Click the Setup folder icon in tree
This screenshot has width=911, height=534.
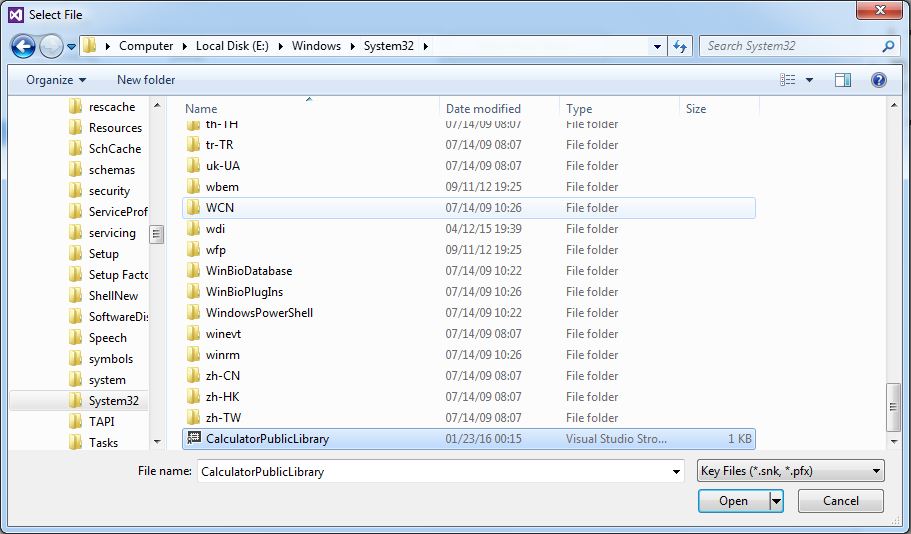tap(75, 254)
